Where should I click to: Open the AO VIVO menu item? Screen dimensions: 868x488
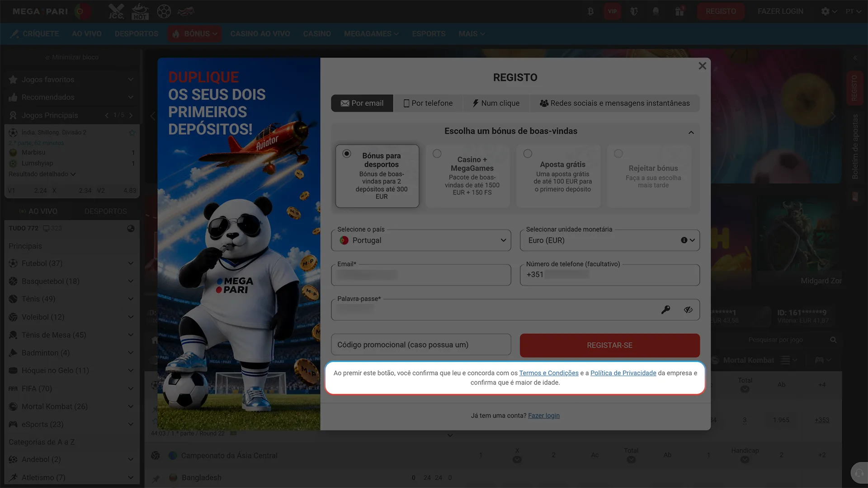[x=86, y=34]
